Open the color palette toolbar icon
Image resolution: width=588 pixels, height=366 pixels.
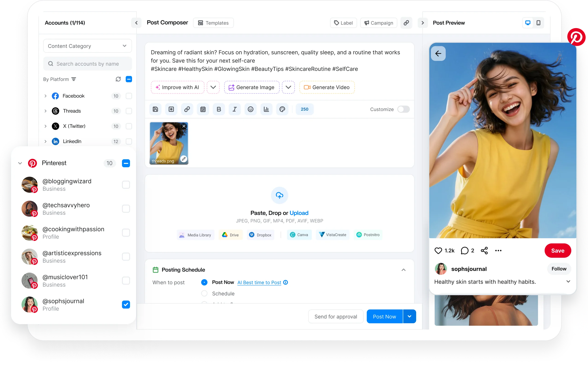282,109
